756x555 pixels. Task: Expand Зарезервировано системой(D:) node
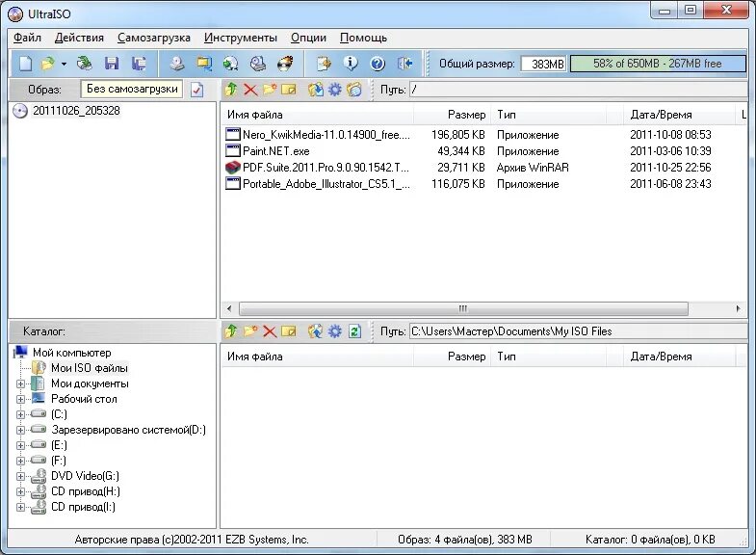point(20,430)
